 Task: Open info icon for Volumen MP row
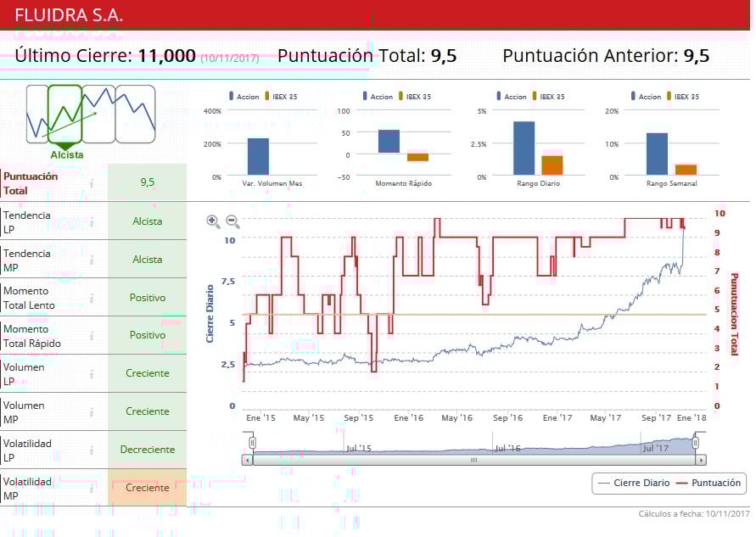pos(92,411)
